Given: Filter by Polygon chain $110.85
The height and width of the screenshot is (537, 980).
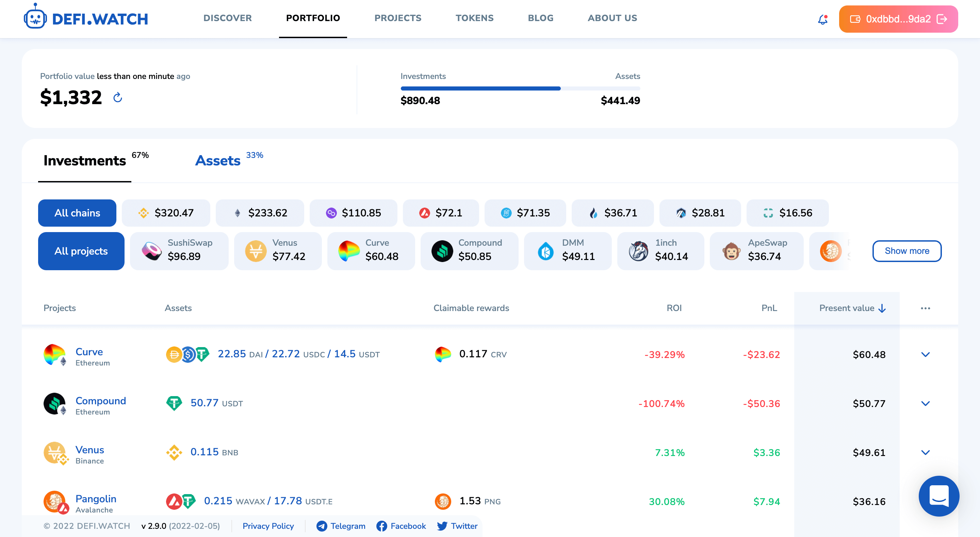Looking at the screenshot, I should click(x=354, y=213).
